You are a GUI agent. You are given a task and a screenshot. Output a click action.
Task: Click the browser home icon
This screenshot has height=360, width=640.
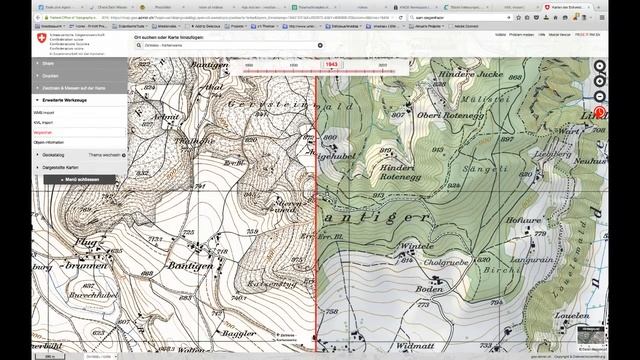pyautogui.click(x=556, y=18)
